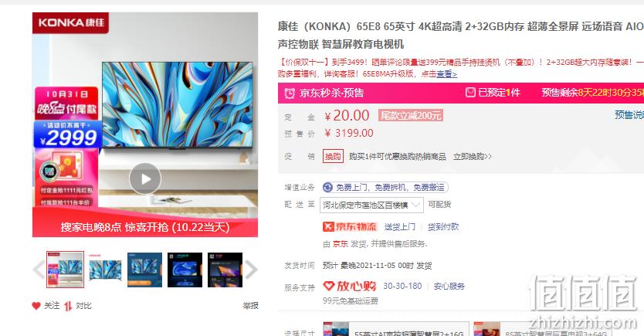644x336 pixels.
Task: Choose the 85英寸 size option
Action: pos(542,329)
